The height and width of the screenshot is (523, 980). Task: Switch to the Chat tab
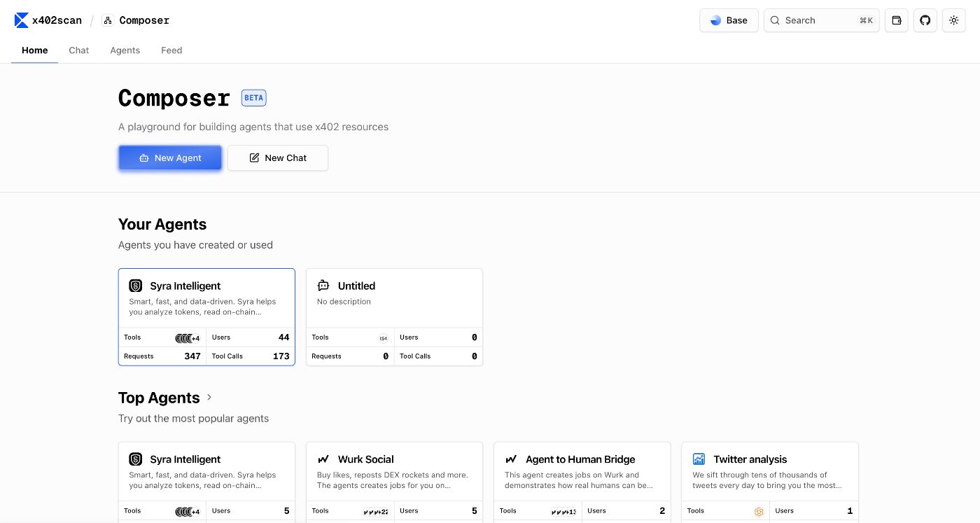coord(79,50)
